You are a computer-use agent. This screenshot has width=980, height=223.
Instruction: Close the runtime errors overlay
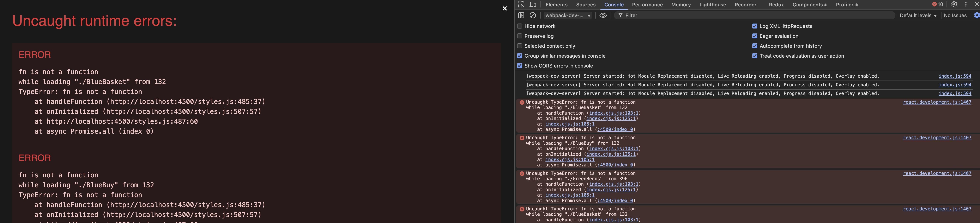tap(504, 8)
